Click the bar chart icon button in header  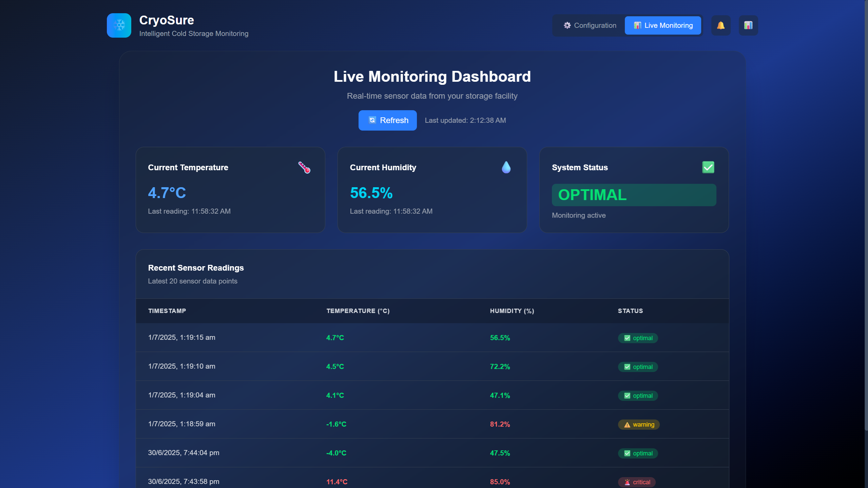(x=748, y=25)
